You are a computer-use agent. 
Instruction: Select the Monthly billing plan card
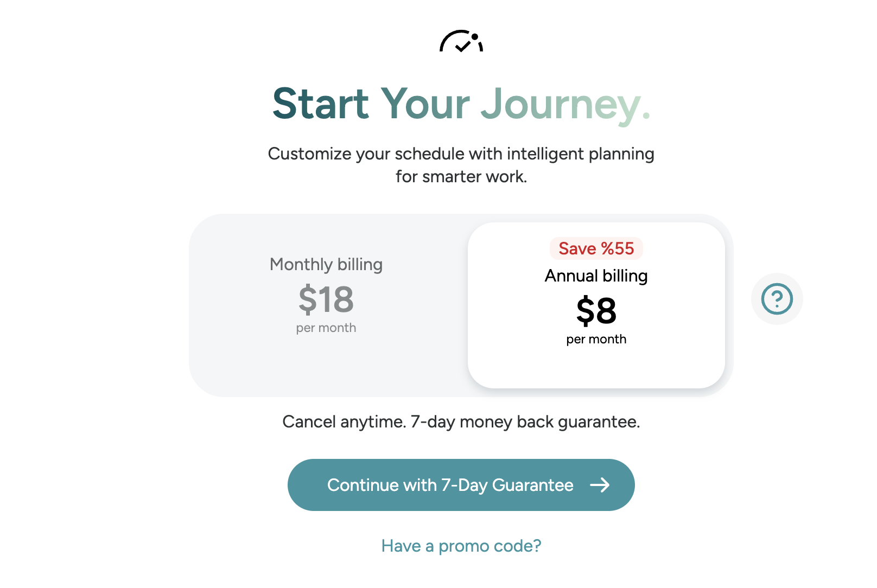327,305
